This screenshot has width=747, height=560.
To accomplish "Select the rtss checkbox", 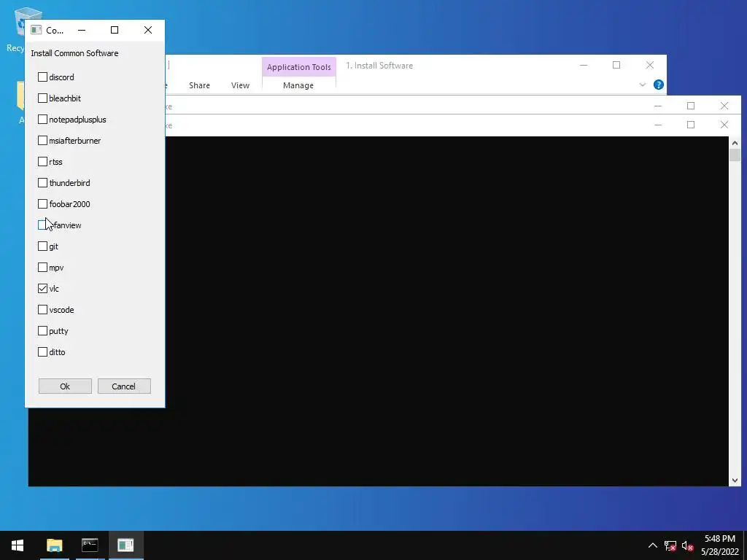I will tap(42, 161).
